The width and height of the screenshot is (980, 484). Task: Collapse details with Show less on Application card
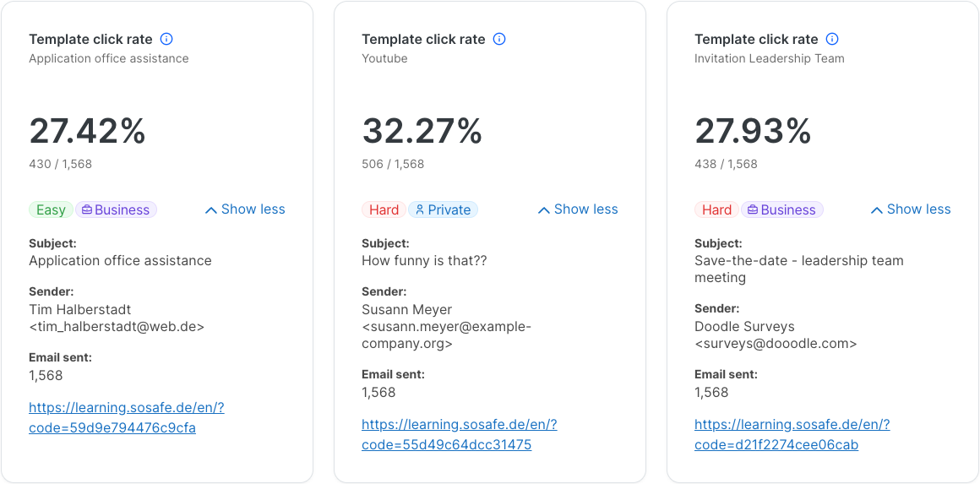click(245, 209)
